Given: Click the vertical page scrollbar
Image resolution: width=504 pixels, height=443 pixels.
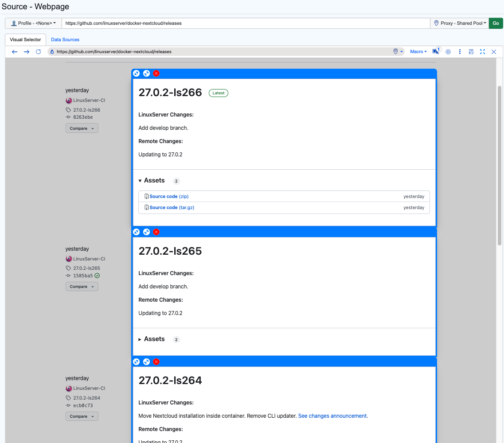Looking at the screenshot, I should coord(500,165).
